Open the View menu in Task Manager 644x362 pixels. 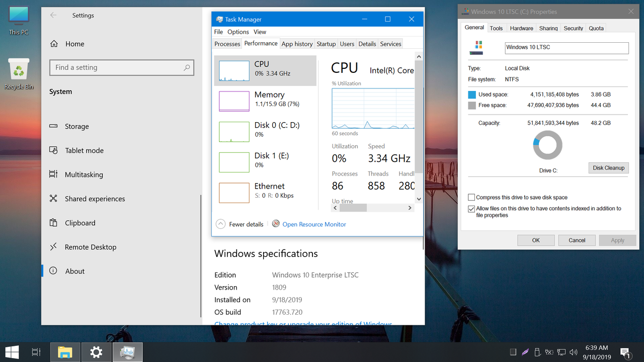[260, 32]
